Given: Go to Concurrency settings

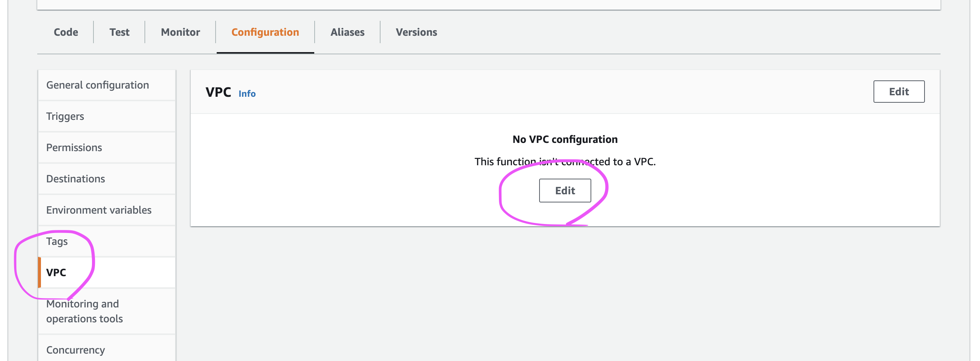Looking at the screenshot, I should coord(75,350).
